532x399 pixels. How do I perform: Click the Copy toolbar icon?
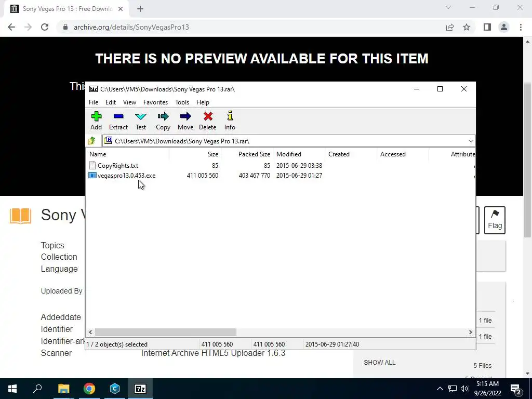(x=163, y=121)
